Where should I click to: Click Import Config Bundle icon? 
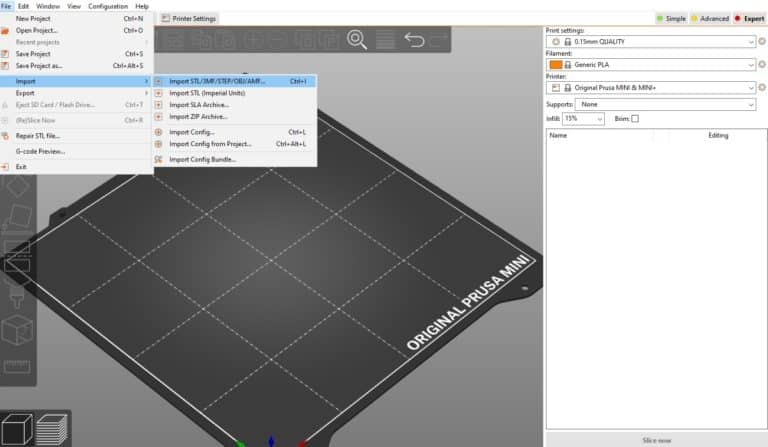coord(158,160)
